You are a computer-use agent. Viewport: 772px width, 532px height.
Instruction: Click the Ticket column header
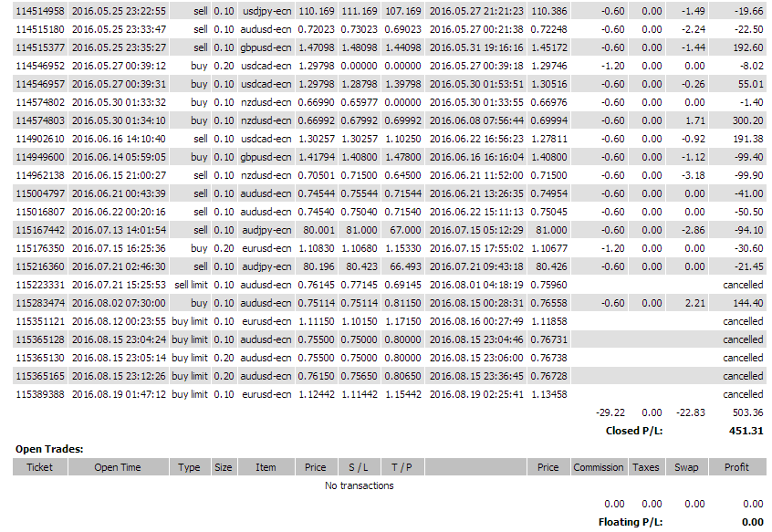(x=40, y=467)
